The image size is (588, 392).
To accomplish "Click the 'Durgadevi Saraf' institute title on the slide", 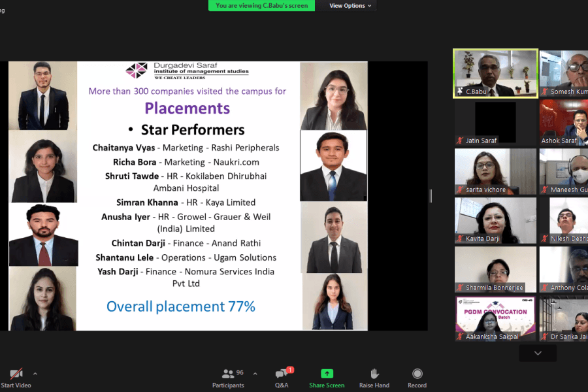I will coord(186,65).
